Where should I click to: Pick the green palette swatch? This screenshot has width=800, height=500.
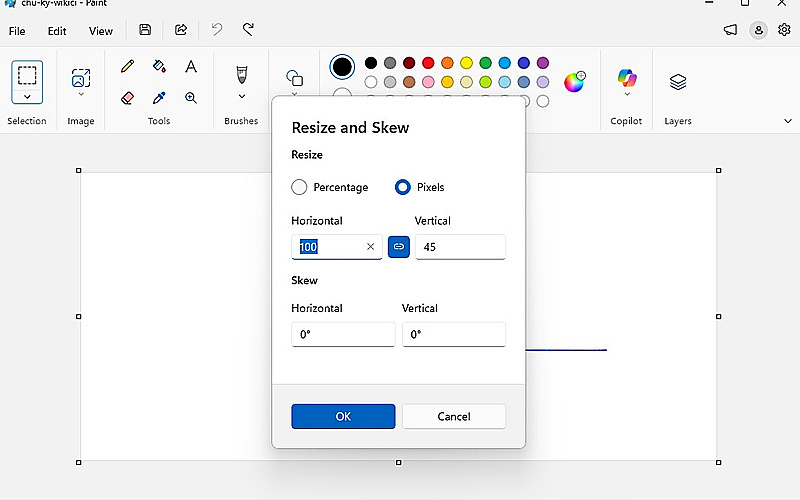[486, 63]
